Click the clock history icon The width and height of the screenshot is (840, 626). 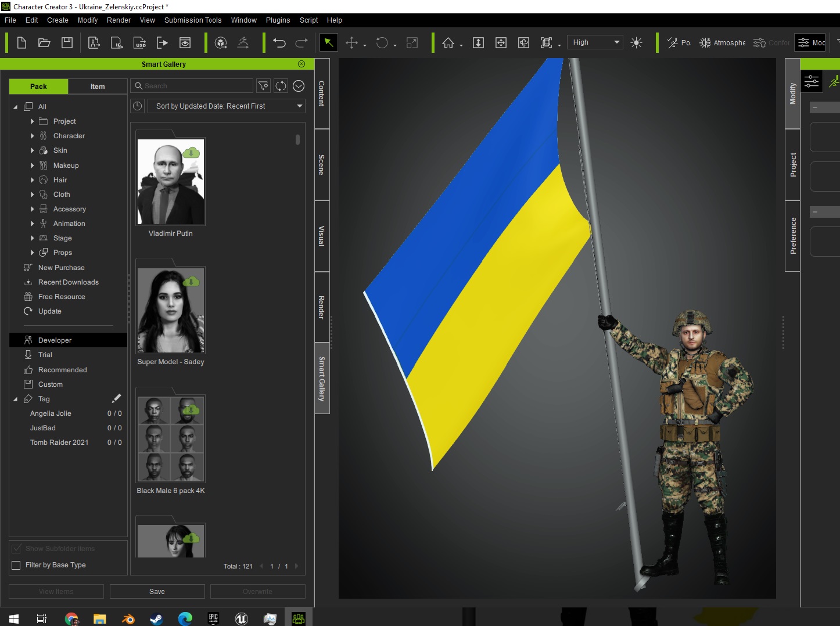137,106
